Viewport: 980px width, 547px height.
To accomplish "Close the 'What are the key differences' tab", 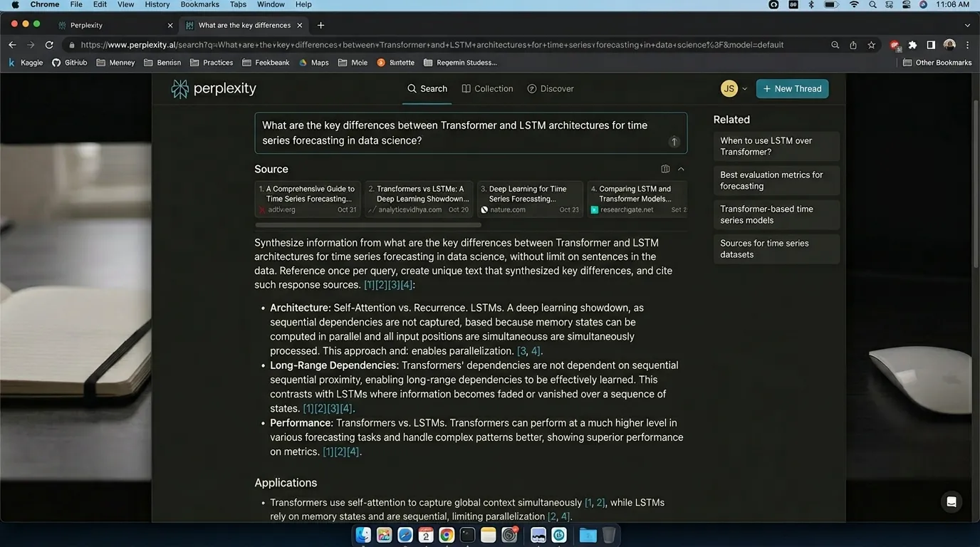I will pos(300,25).
